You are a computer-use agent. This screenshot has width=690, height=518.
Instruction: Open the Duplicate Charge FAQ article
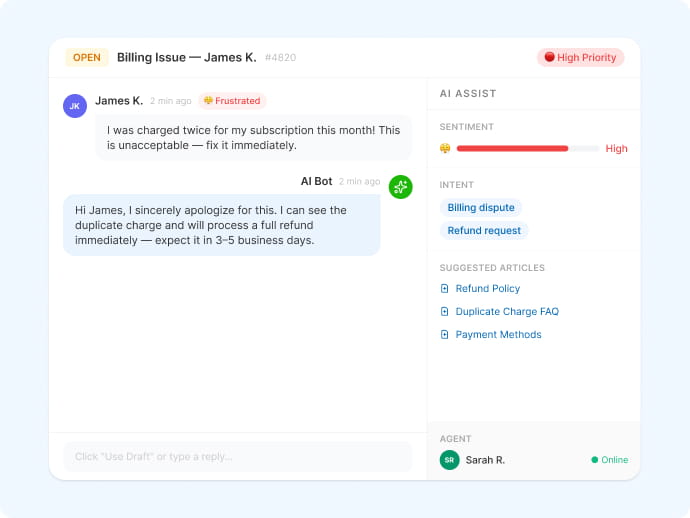507,312
